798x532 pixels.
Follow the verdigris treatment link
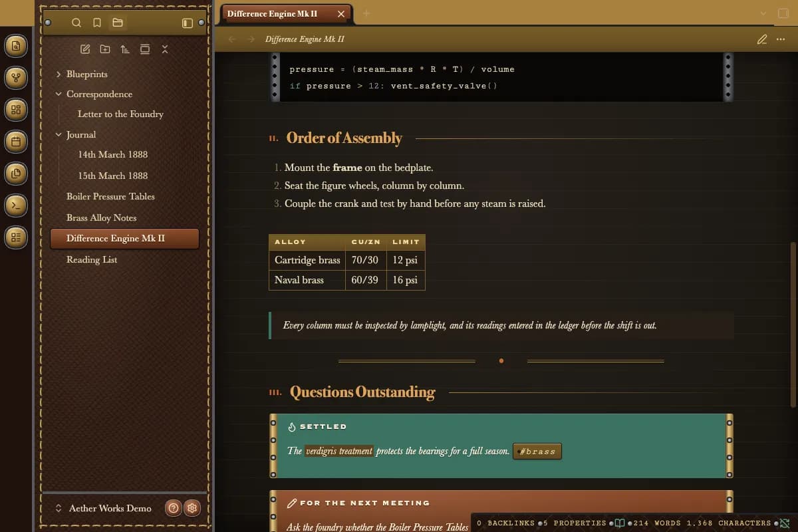339,451
